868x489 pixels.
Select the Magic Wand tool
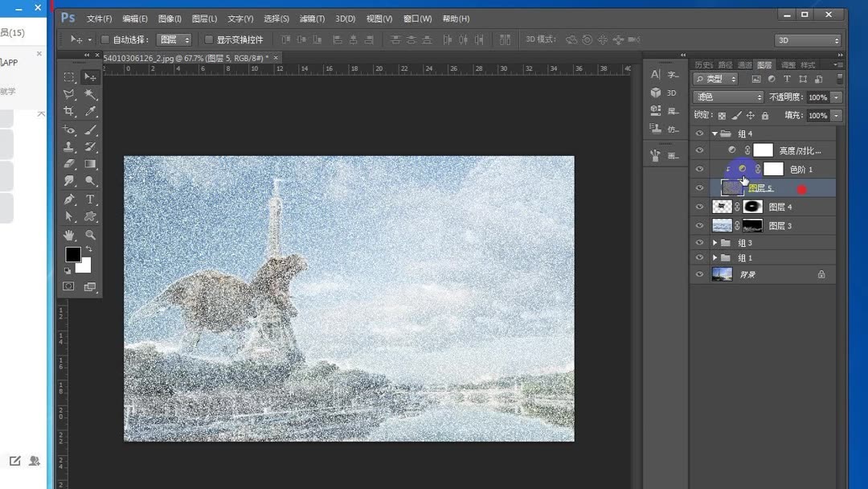90,94
